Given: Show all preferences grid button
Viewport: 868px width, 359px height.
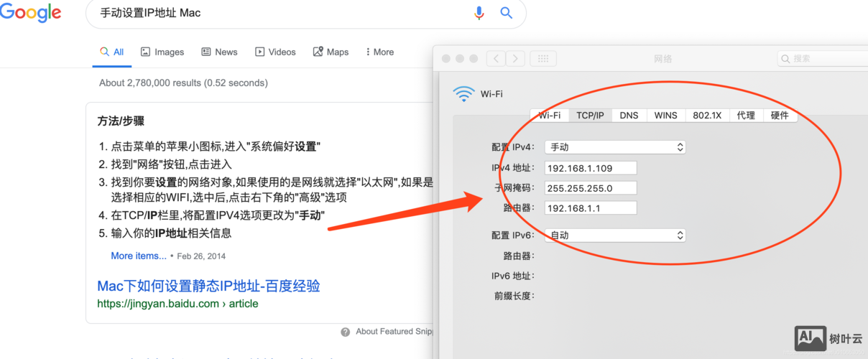Looking at the screenshot, I should click(x=543, y=58).
